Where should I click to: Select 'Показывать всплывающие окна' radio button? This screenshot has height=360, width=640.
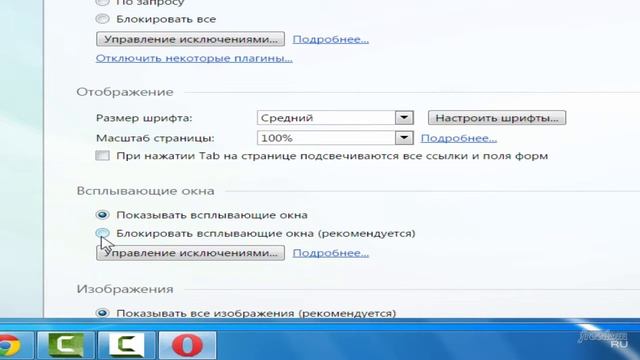pos(102,215)
